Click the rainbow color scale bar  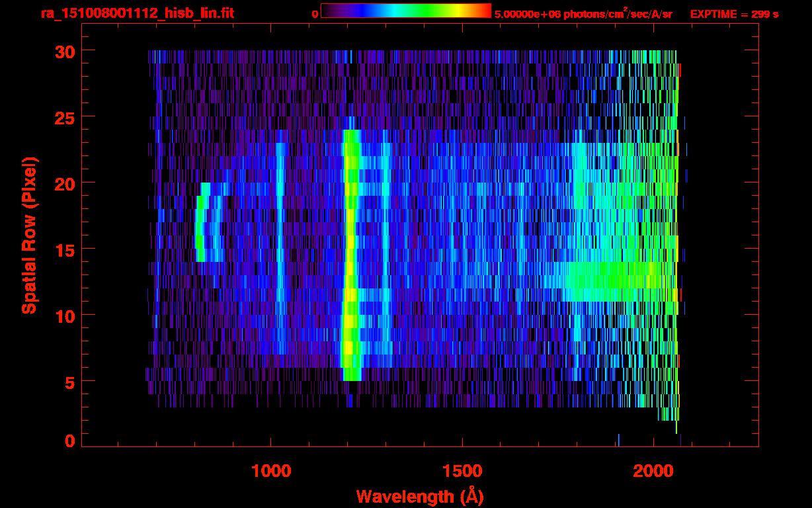pyautogui.click(x=406, y=11)
